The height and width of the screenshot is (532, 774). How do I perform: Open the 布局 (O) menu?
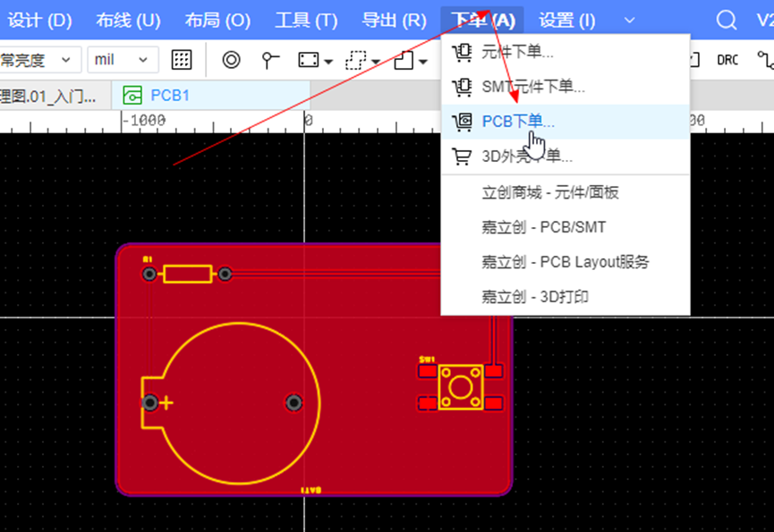(x=217, y=21)
